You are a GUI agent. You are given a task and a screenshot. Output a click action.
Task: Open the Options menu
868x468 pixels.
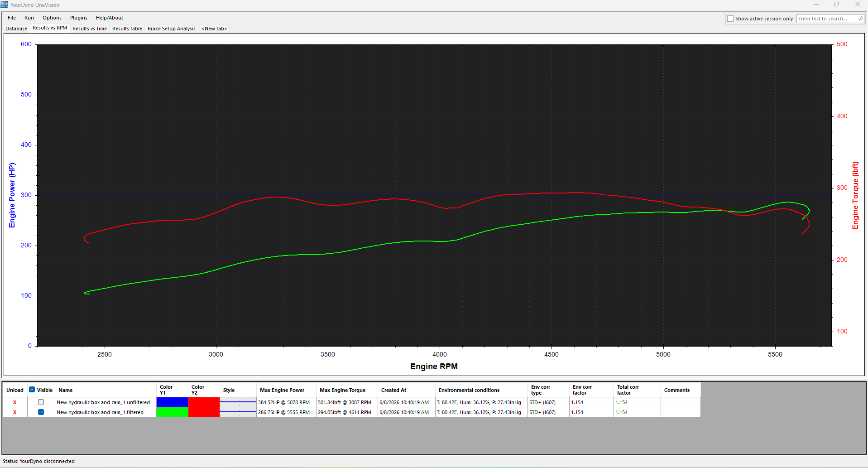(x=52, y=18)
